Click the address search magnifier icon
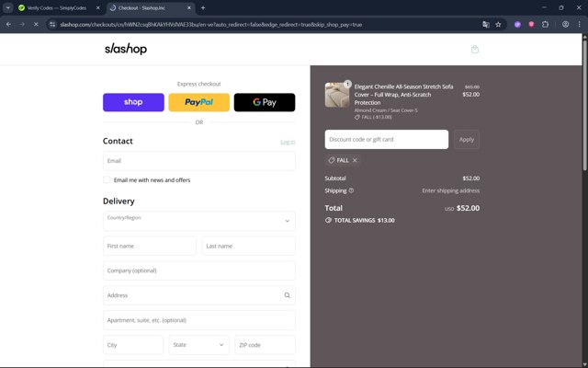This screenshot has width=588, height=368. (287, 295)
